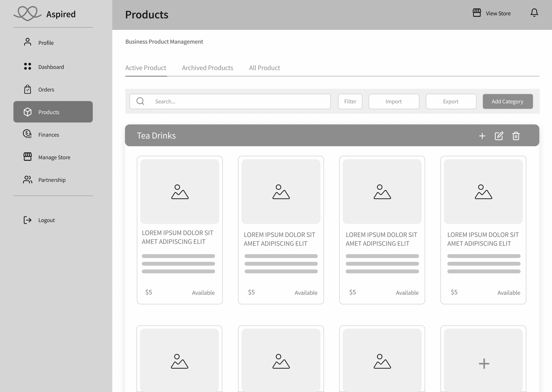Viewport: 552px width, 392px height.
Task: Select the All Product tab
Action: tap(264, 68)
